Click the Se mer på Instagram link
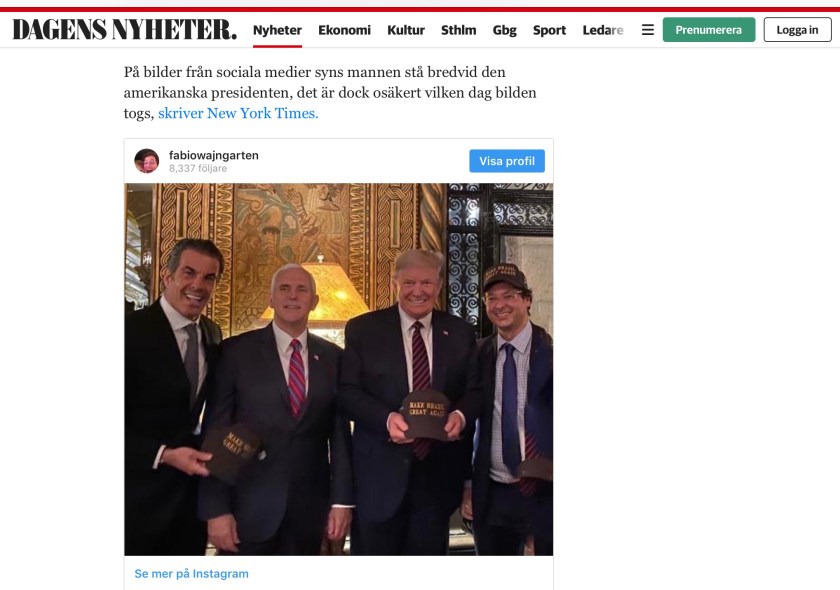Viewport: 840px width, 590px height. point(191,573)
